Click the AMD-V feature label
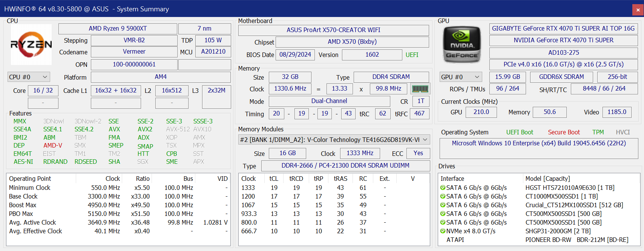644x251 pixels. point(52,146)
